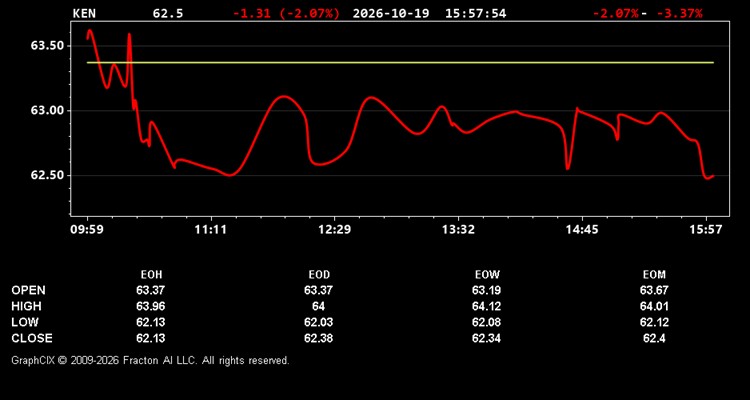This screenshot has height=400, width=750.
Task: Click the -3.37% value in header
Action: point(679,13)
